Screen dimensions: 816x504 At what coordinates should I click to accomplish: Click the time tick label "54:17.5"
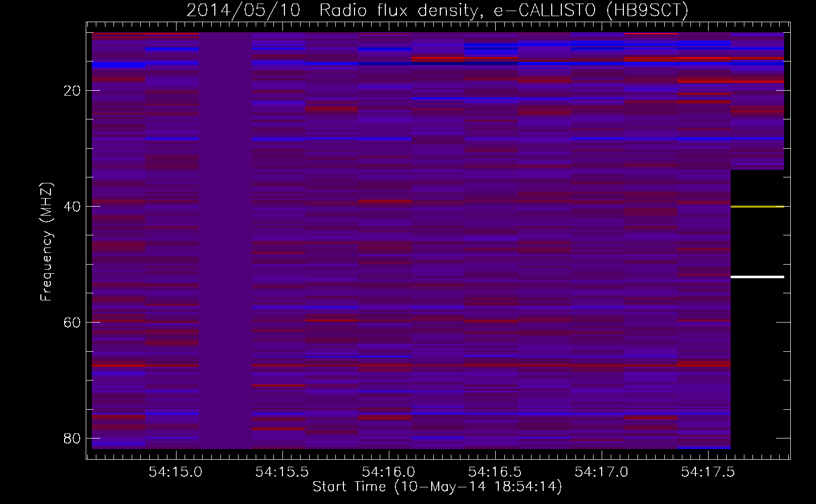click(x=708, y=472)
